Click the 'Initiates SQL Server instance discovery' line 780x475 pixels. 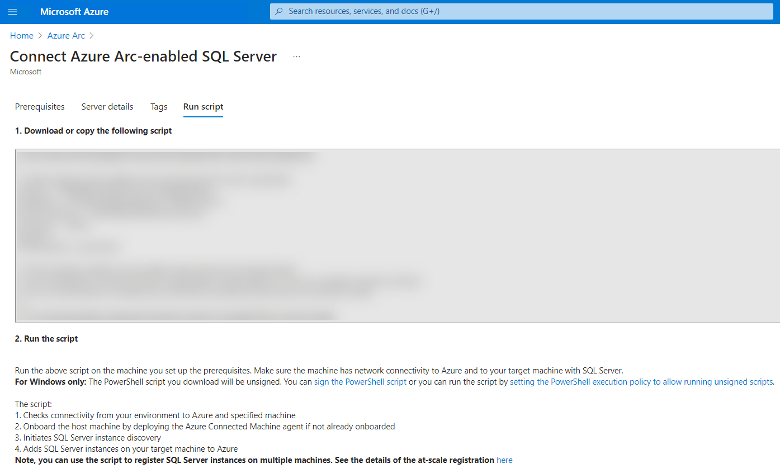(x=88, y=438)
